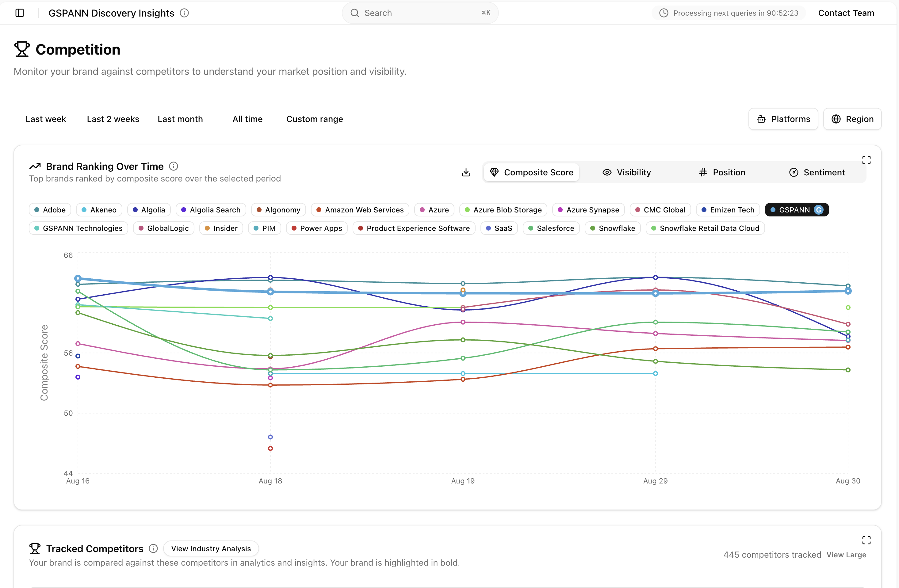Toggle Azure Synapse brand chip
The image size is (899, 588).
click(x=588, y=210)
